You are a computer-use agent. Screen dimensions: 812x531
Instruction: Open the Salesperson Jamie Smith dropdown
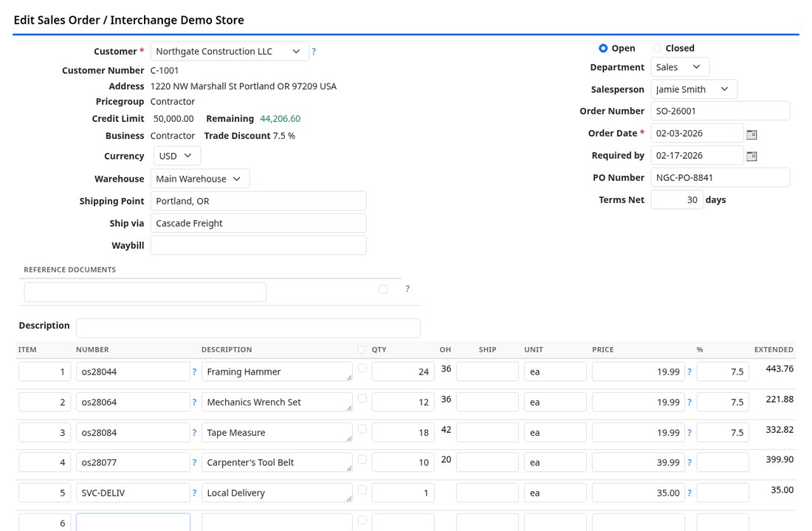(x=694, y=89)
